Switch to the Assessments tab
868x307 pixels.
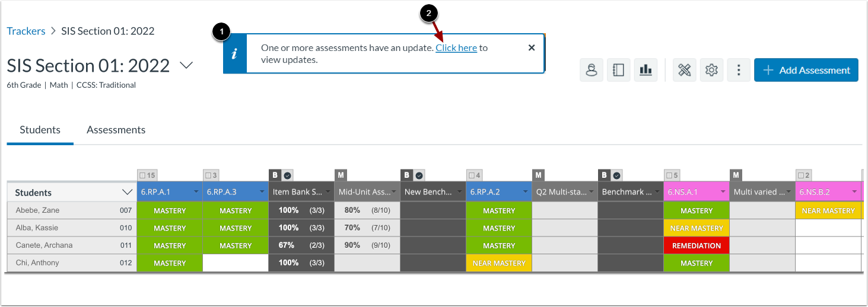tap(116, 130)
